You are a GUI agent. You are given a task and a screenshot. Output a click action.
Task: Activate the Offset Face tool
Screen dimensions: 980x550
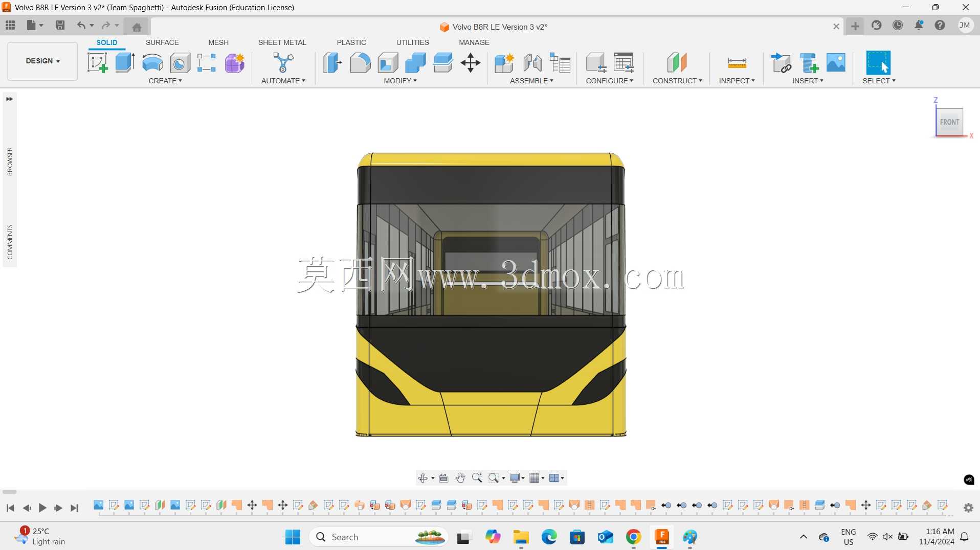pos(443,63)
